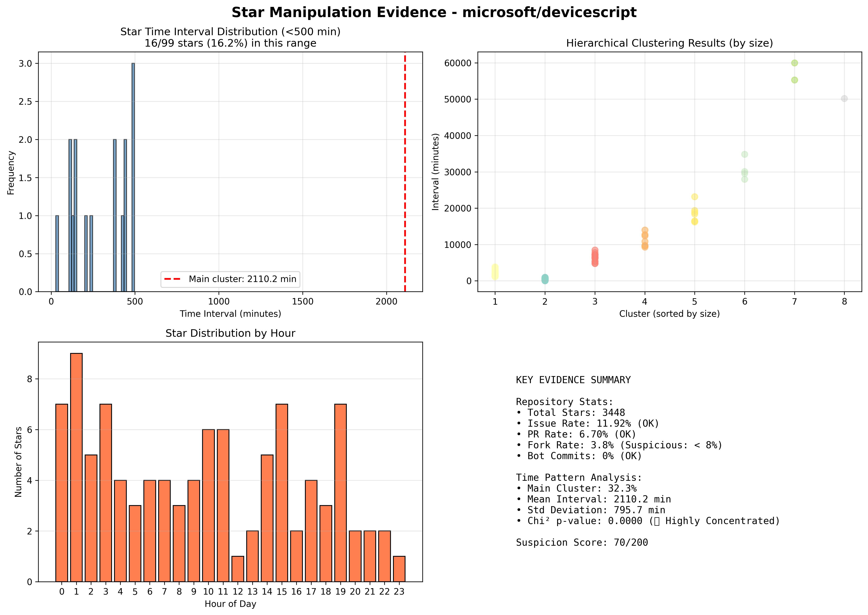
Task: Click the highest green cluster 7 point near 60000
Action: coord(795,63)
